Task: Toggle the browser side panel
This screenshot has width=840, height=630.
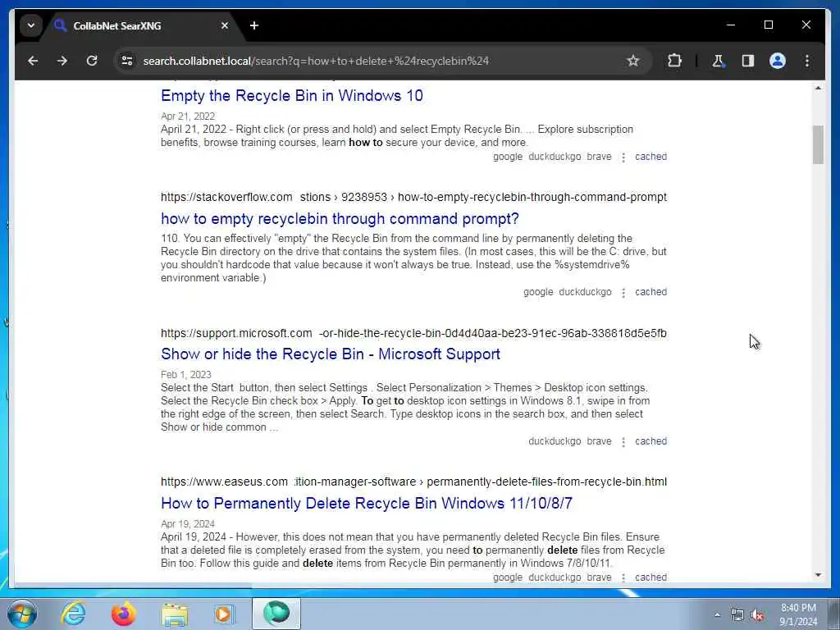Action: (x=748, y=61)
